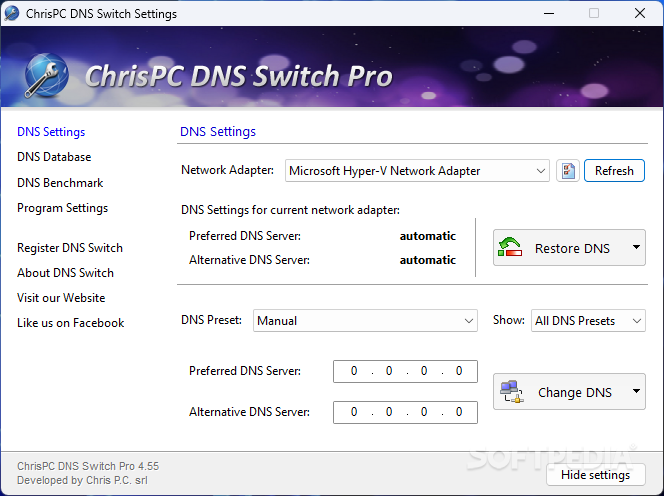The height and width of the screenshot is (496, 664).
Task: Click last octet of Alternative DNS Server field
Action: (459, 412)
